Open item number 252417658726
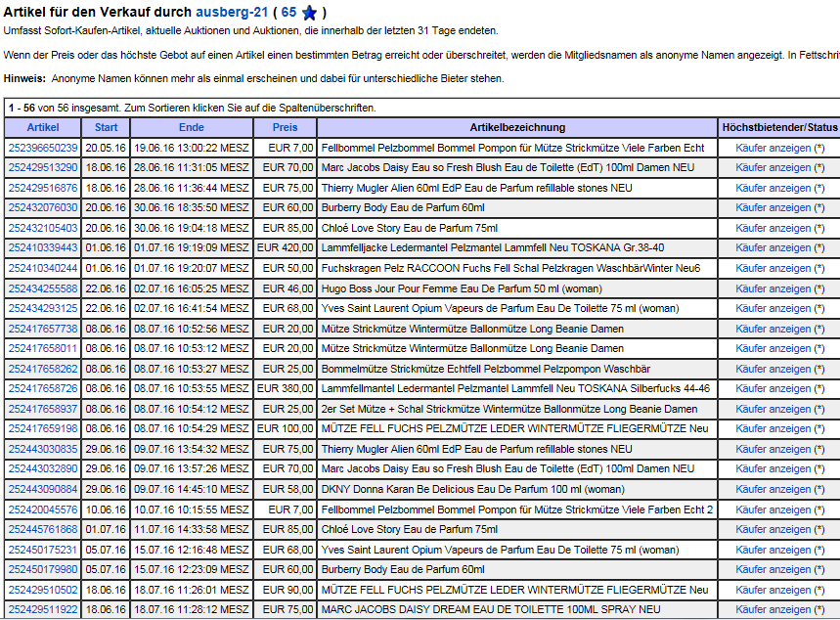Viewport: 840px width, 620px height. coord(43,389)
